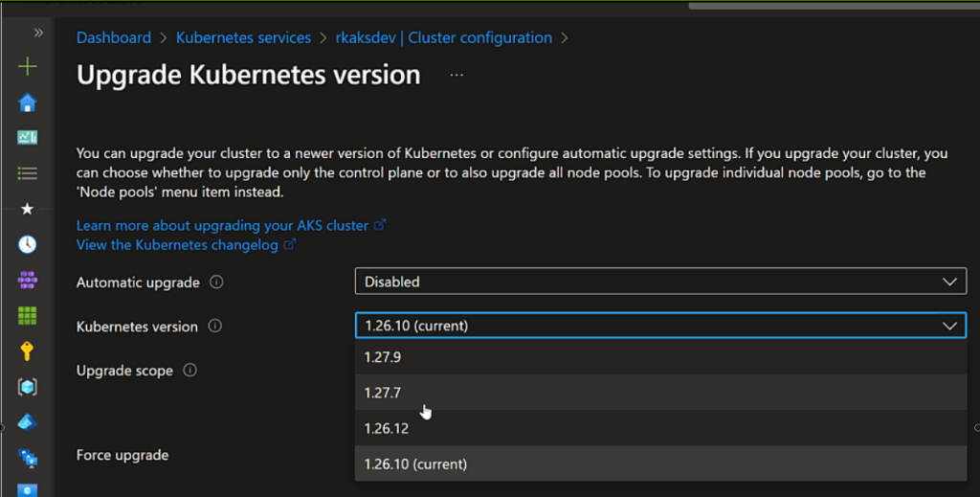The image size is (980, 497).
Task: Open the green All resources grid icon
Action: coord(28,315)
